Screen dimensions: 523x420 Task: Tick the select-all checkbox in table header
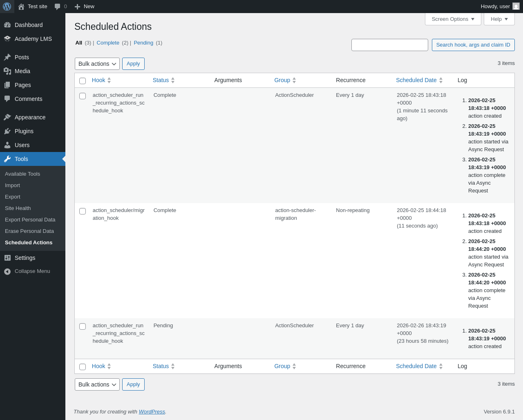[83, 81]
